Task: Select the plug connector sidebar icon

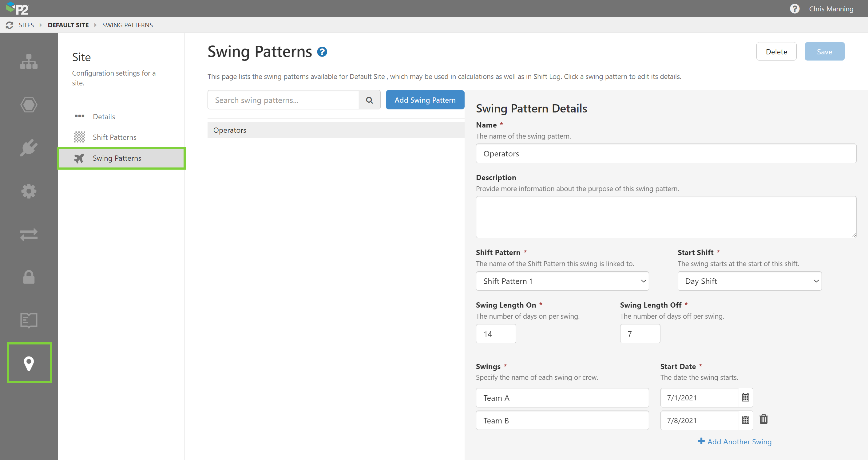Action: (29, 148)
